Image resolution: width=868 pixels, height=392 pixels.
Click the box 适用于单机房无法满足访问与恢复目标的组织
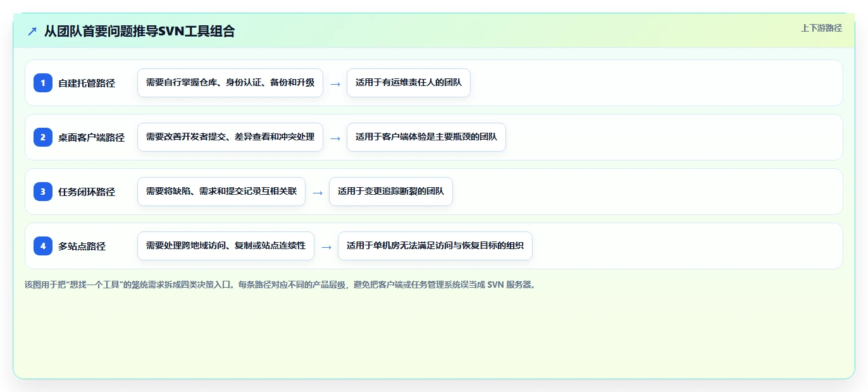tap(435, 246)
